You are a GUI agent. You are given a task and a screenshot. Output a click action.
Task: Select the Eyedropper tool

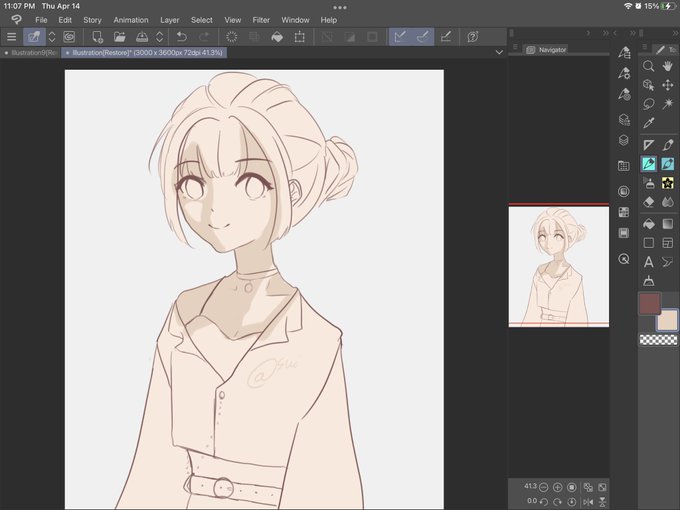[648, 123]
